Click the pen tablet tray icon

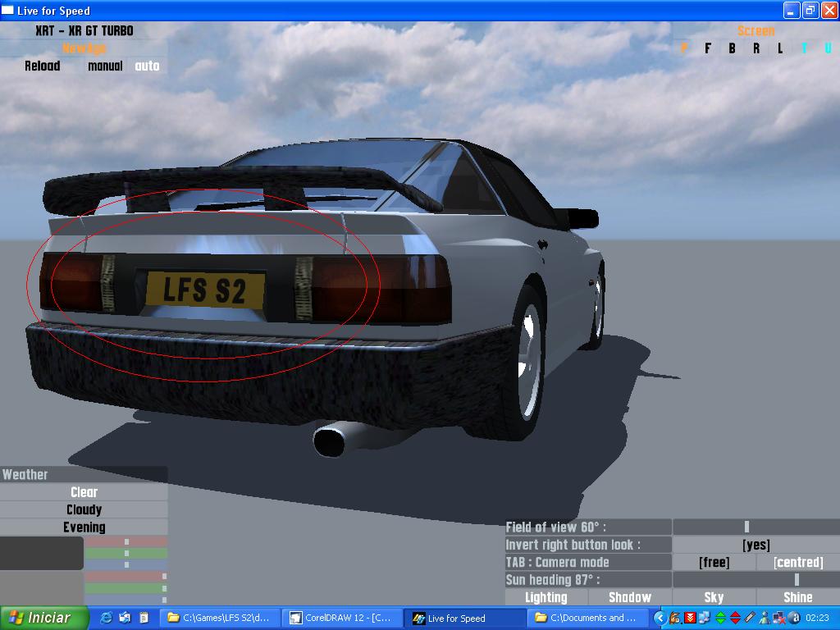click(750, 618)
